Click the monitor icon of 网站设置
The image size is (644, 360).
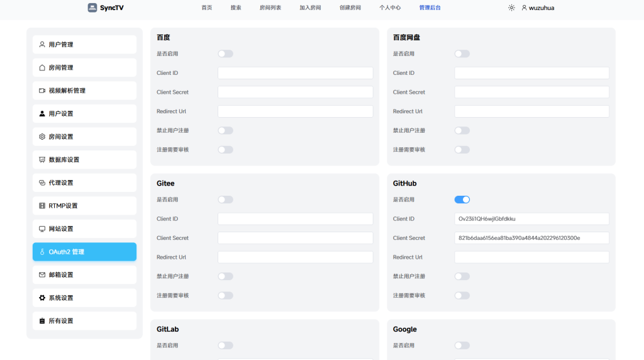pyautogui.click(x=42, y=228)
